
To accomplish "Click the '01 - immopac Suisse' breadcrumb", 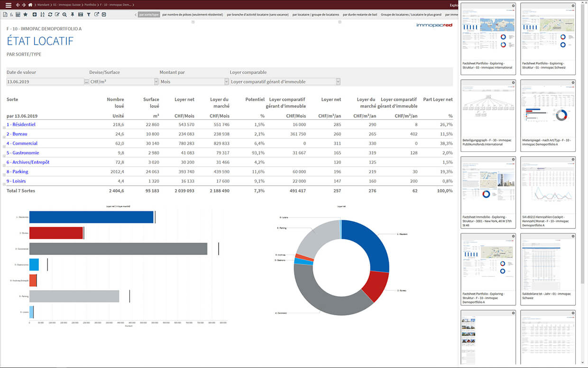I will tap(68, 5).
